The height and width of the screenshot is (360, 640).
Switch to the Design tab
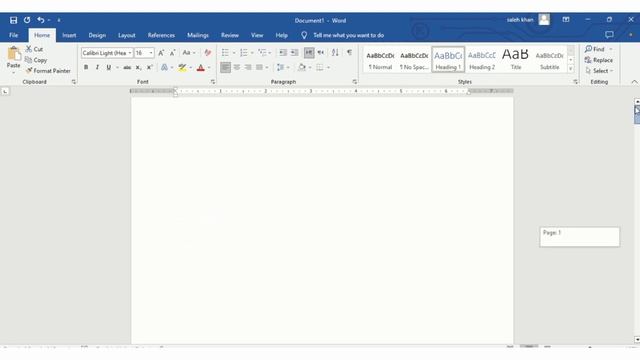(97, 35)
